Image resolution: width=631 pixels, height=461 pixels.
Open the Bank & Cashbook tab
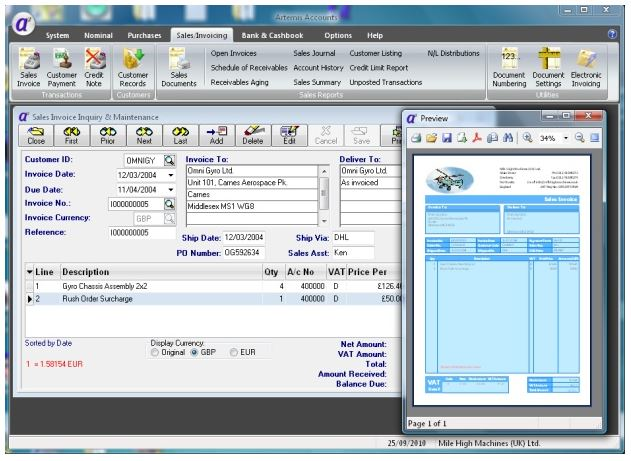(x=272, y=35)
